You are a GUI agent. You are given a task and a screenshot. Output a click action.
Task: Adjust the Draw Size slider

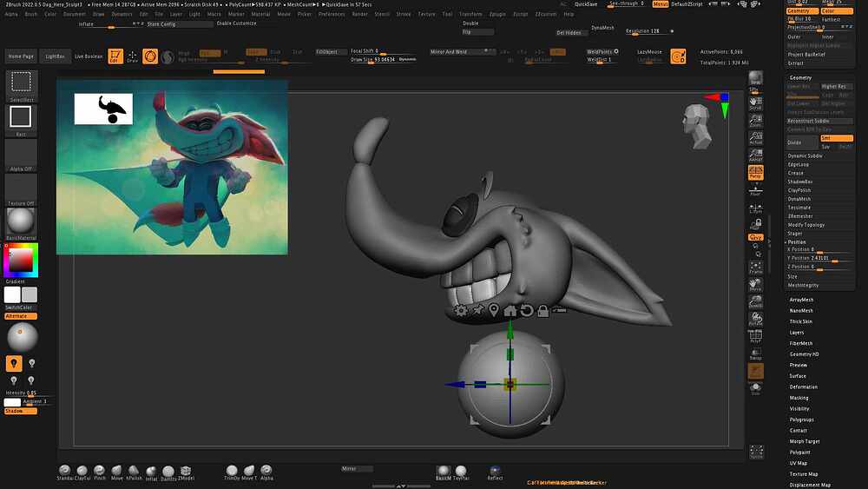(x=383, y=60)
